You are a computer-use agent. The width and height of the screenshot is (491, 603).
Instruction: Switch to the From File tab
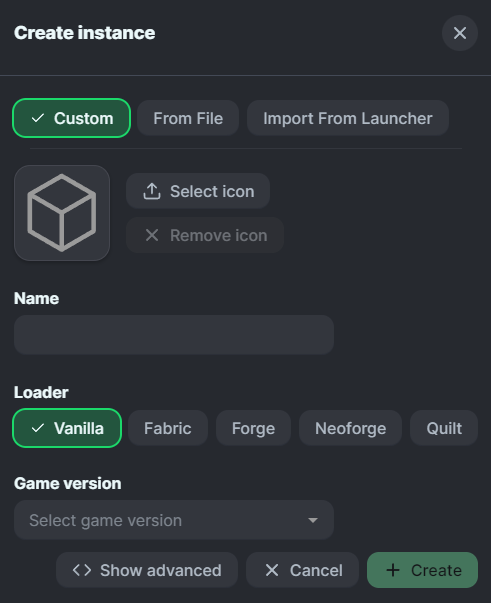(x=188, y=118)
